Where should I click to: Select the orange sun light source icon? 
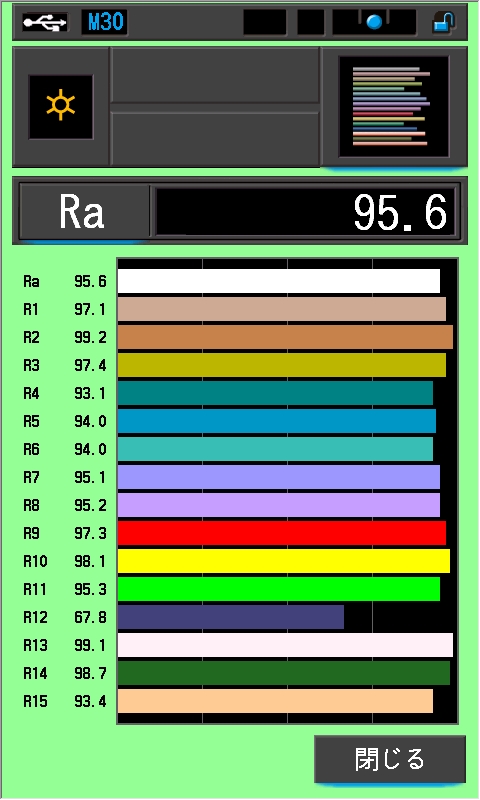click(x=61, y=106)
